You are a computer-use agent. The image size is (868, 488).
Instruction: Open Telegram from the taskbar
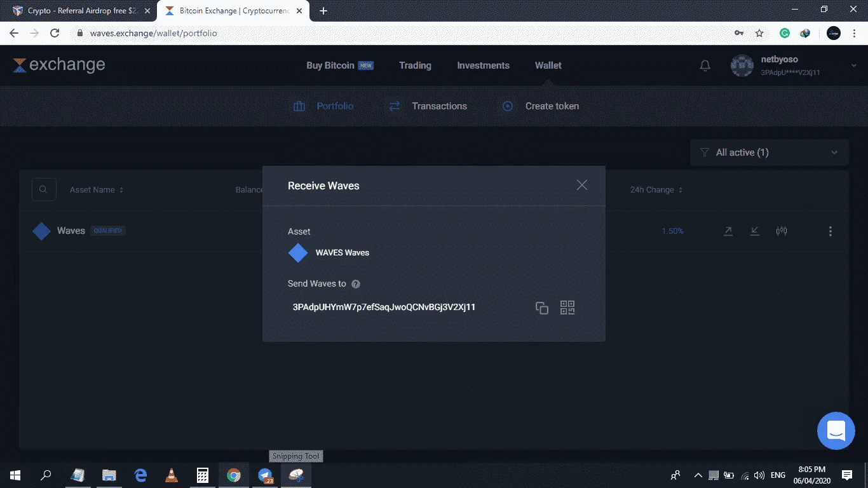click(265, 475)
